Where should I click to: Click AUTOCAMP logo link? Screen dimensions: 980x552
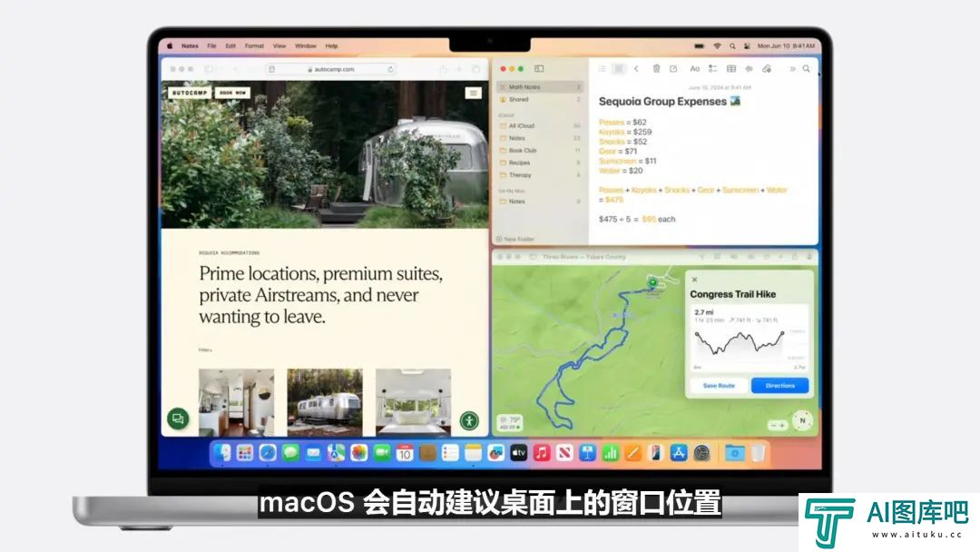[190, 93]
